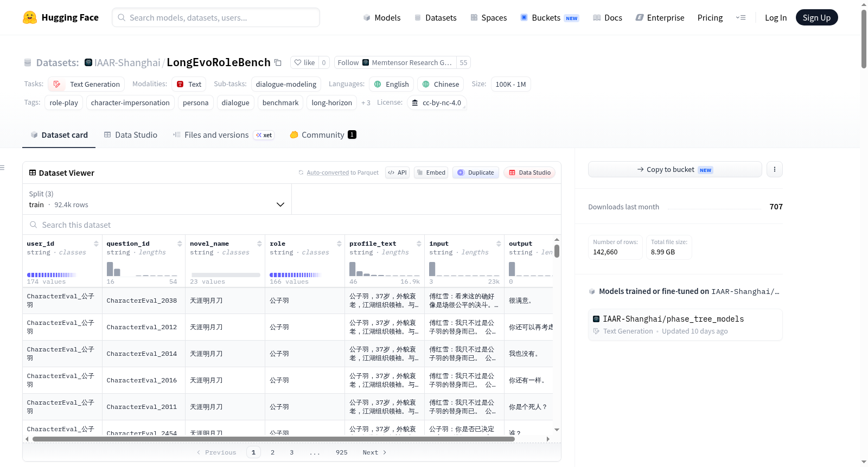Click the input length histogram

click(x=464, y=268)
